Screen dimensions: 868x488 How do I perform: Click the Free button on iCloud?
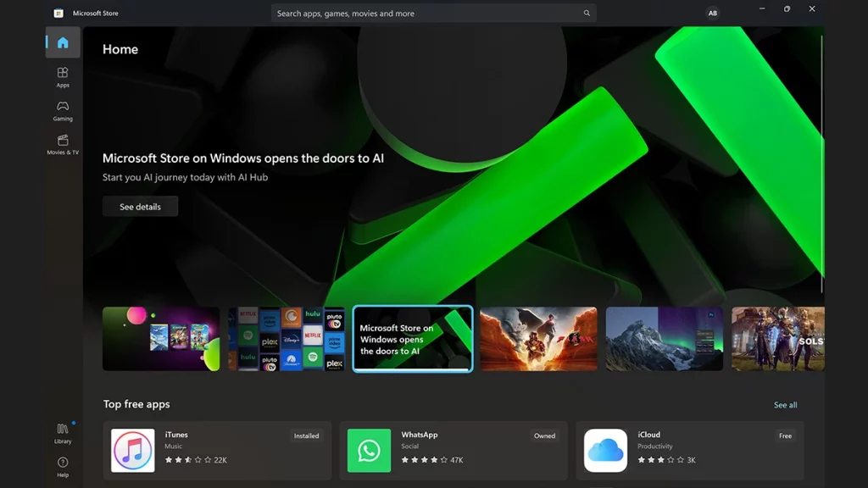point(785,436)
